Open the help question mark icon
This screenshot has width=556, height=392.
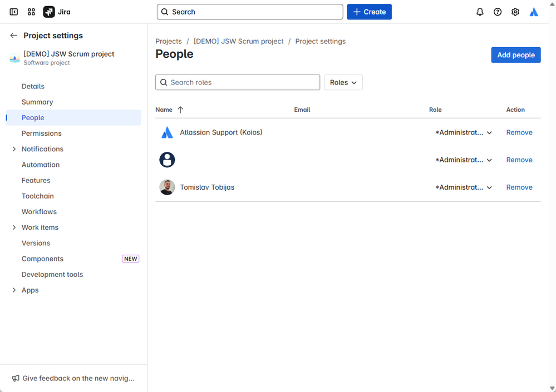(498, 12)
